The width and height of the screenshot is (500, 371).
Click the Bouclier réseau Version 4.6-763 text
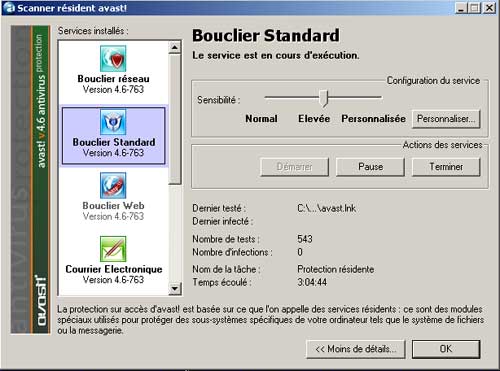coord(113,89)
